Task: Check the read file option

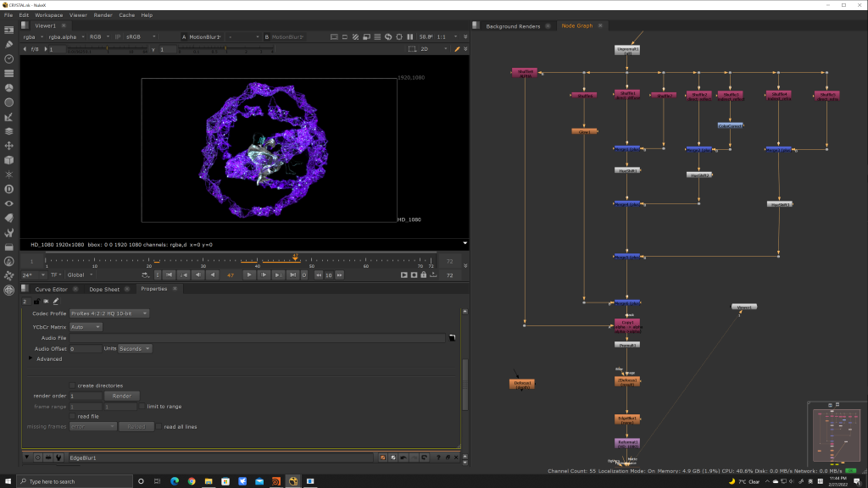Action: point(72,417)
